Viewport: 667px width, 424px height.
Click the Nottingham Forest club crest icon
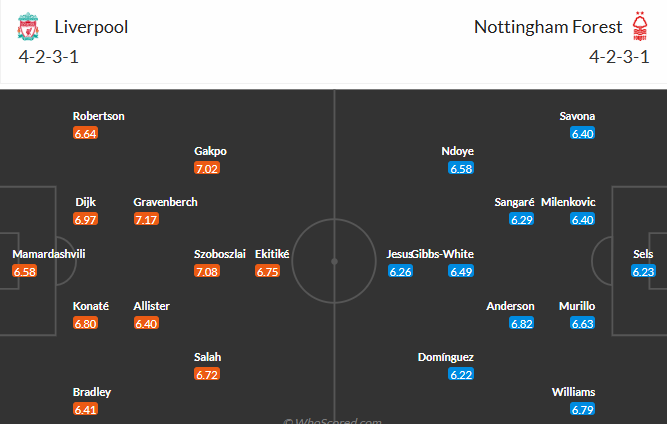coord(638,26)
